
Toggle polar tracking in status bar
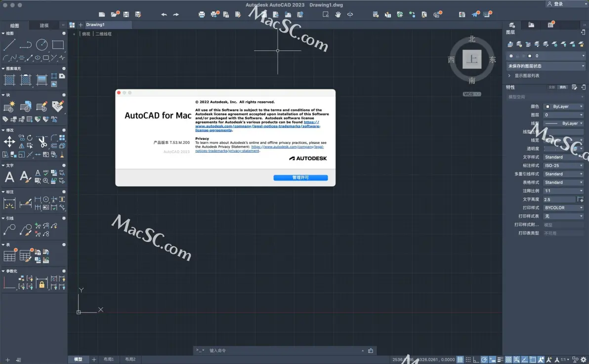[x=484, y=360]
